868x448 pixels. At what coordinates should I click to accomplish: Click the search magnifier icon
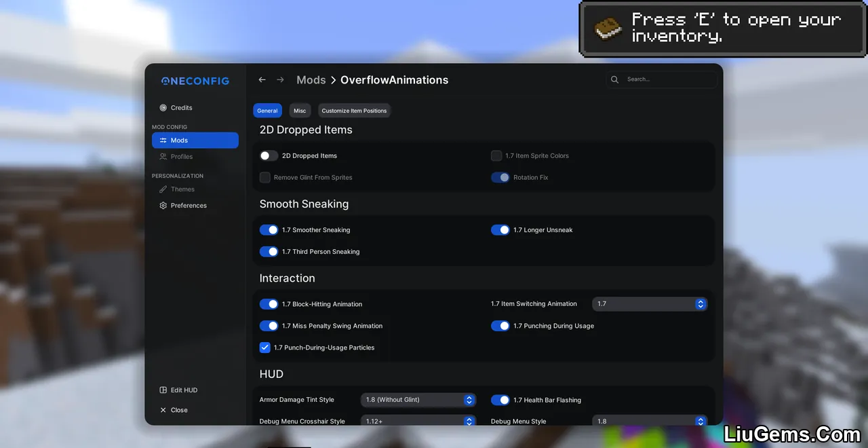(x=615, y=79)
